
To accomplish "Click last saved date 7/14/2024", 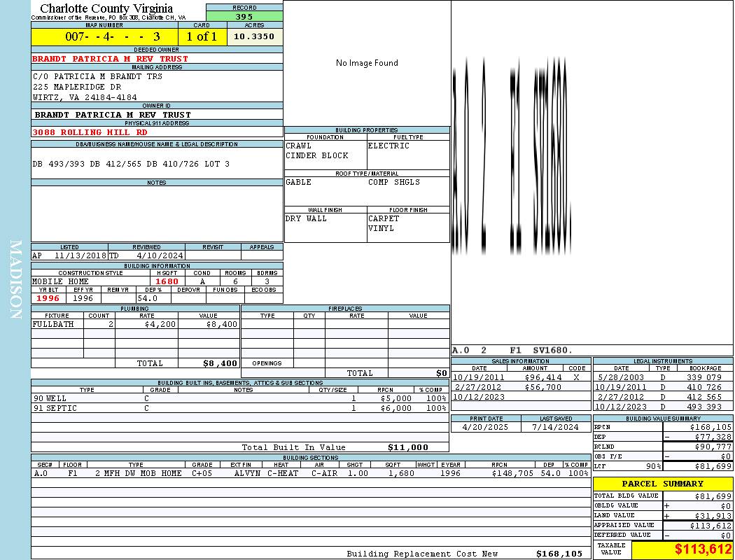I will (x=556, y=428).
